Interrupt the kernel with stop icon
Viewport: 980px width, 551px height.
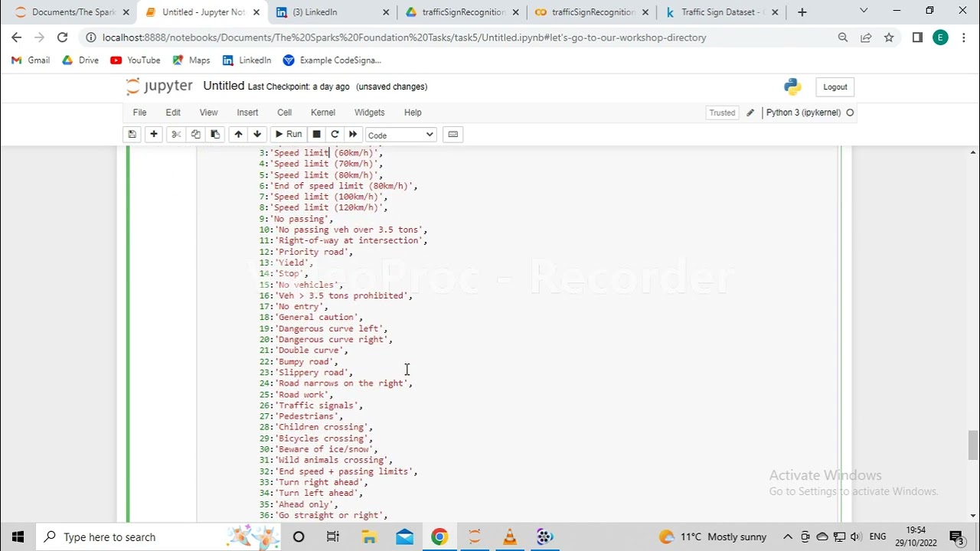[x=316, y=135]
